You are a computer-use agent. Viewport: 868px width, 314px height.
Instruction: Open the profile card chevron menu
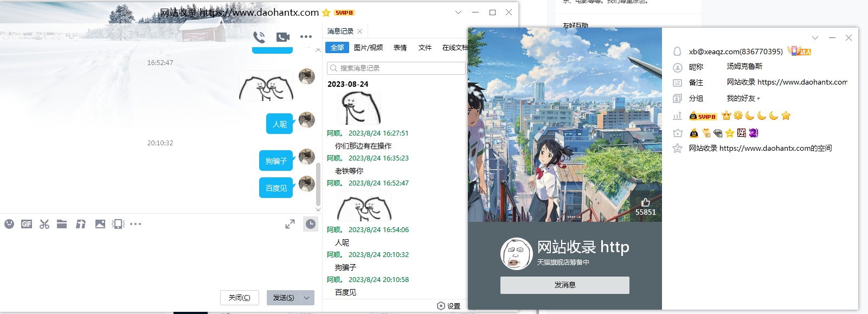point(815,37)
